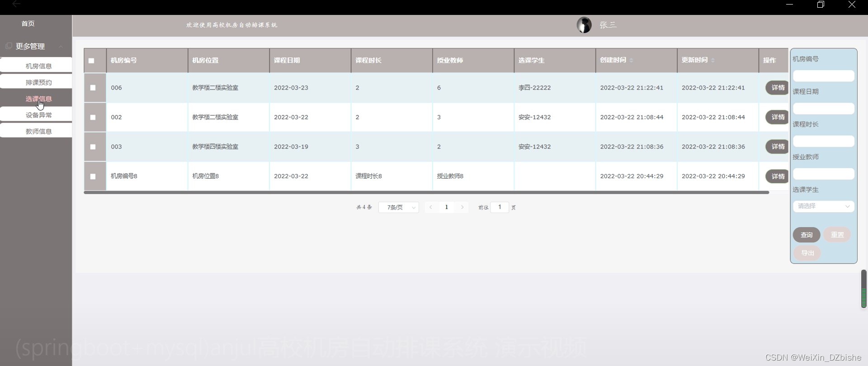Viewport: 868px width, 366px height.
Task: Click the 查询 search button
Action: point(807,235)
